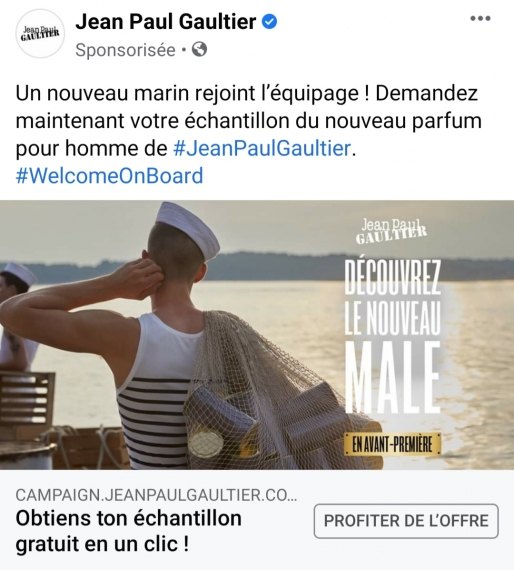Open the #JeanPaulGaultier hashtag
This screenshot has height=570, width=514.
[x=262, y=148]
